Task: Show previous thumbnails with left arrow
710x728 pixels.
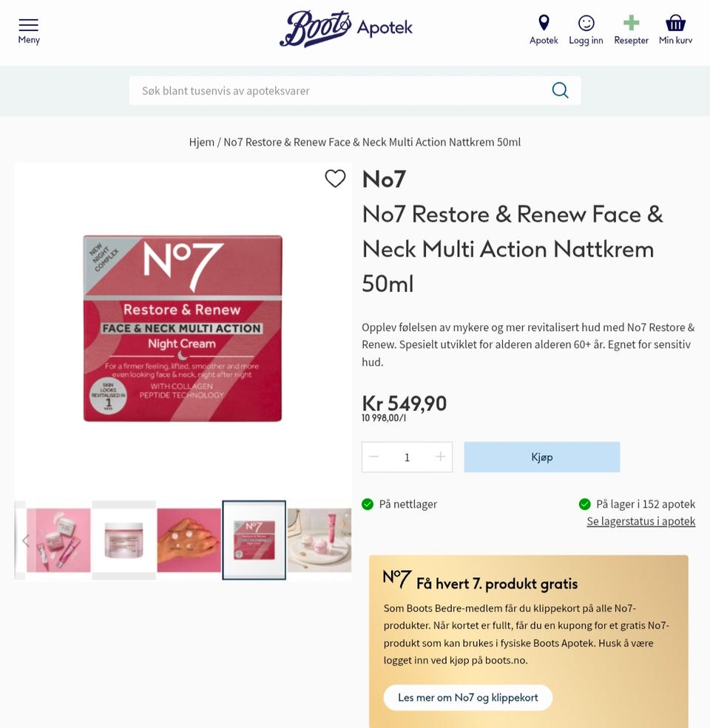Action: coord(25,540)
